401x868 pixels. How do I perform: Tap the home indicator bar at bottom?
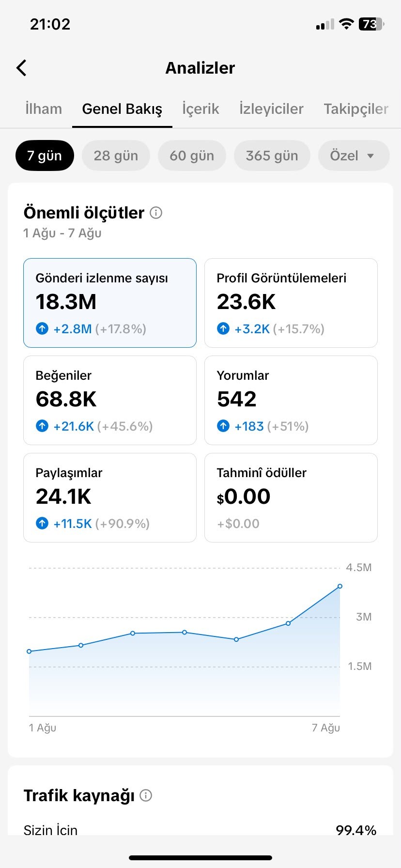[x=200, y=858]
